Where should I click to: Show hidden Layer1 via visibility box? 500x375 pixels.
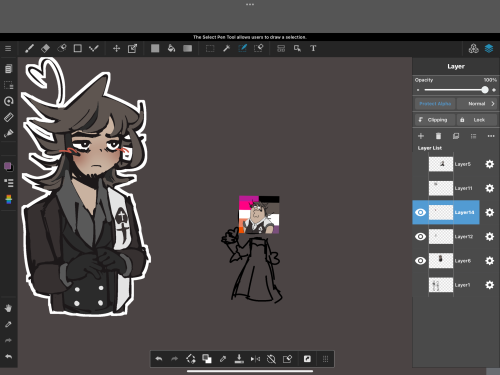(x=420, y=285)
